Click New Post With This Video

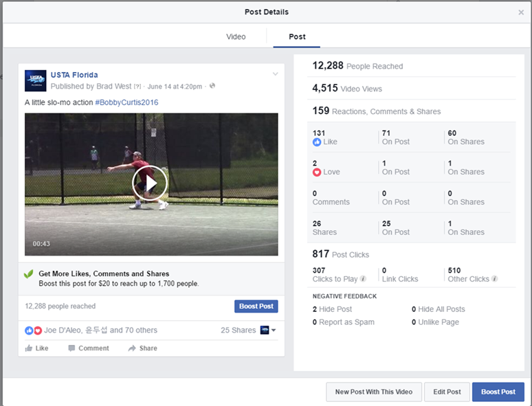373,392
